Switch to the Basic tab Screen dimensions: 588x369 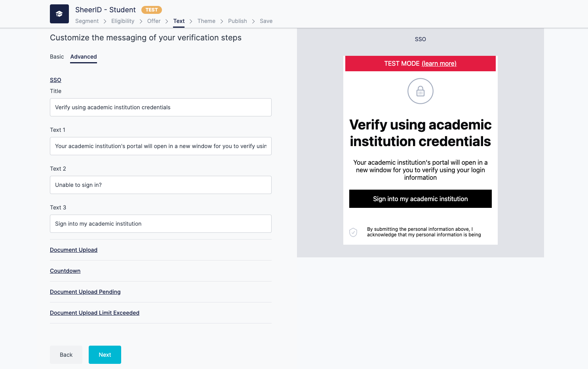click(x=57, y=57)
